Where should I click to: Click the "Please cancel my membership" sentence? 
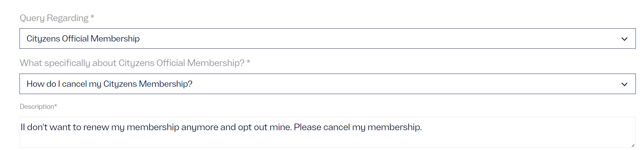click(x=357, y=127)
